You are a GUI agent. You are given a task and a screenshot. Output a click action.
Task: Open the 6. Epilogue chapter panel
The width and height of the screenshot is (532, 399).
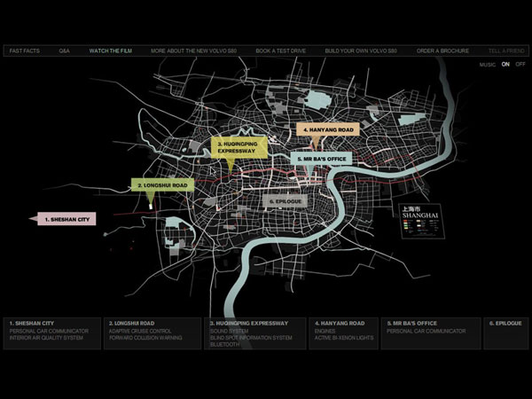click(x=506, y=333)
